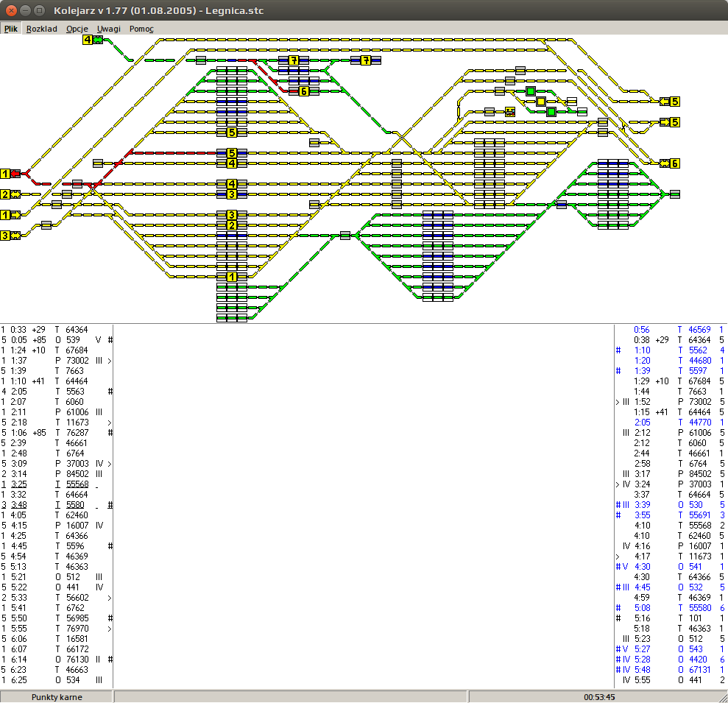The height and width of the screenshot is (703, 728).
Task: Open the Uwagi menu
Action: [109, 29]
